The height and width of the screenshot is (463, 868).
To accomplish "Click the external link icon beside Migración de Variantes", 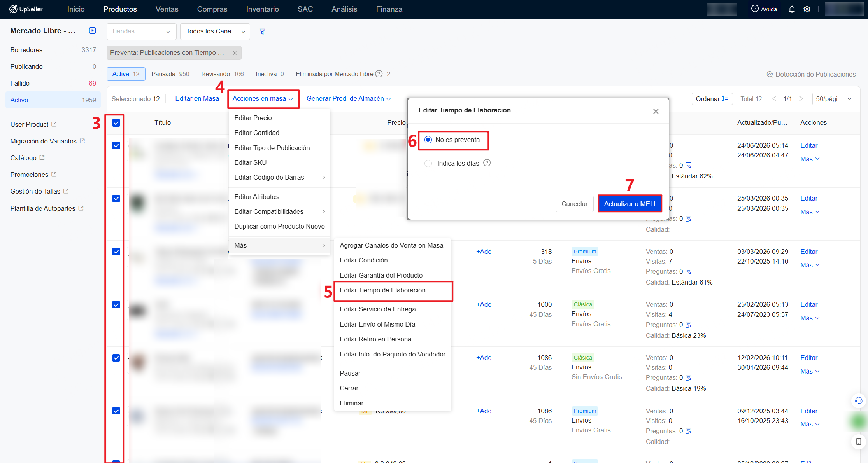I will (x=82, y=141).
